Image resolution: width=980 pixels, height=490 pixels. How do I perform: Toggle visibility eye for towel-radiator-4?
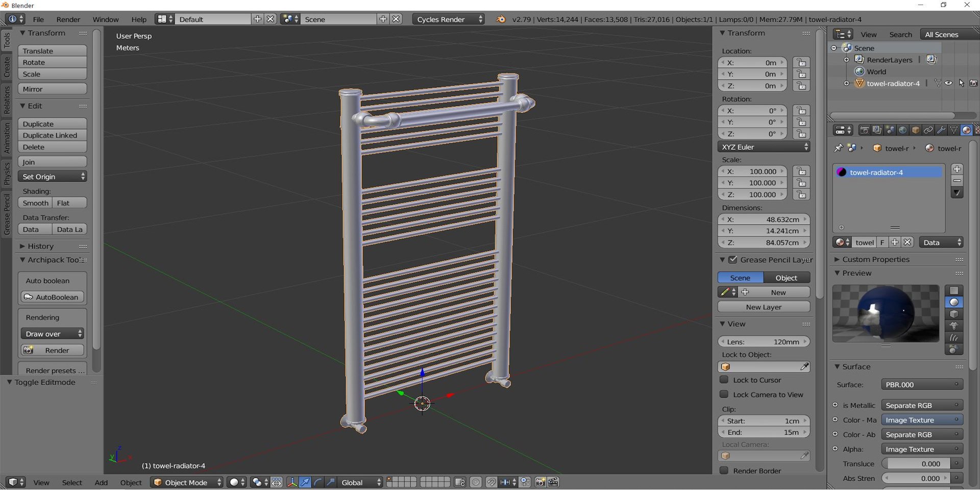click(x=949, y=83)
